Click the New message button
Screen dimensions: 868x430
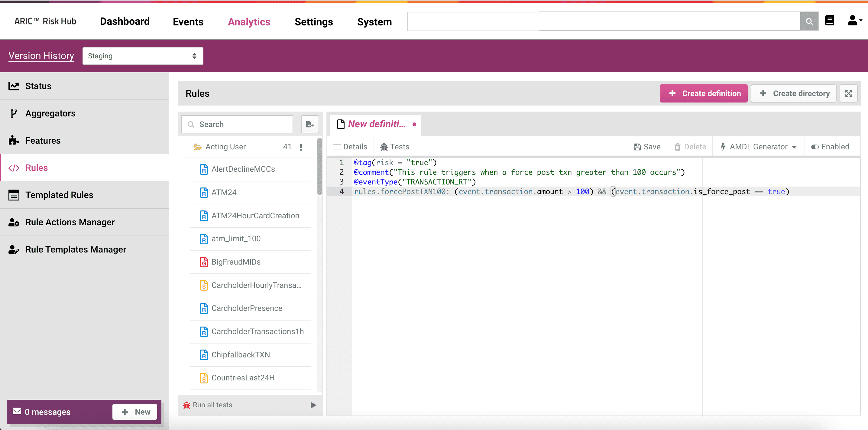tap(135, 412)
